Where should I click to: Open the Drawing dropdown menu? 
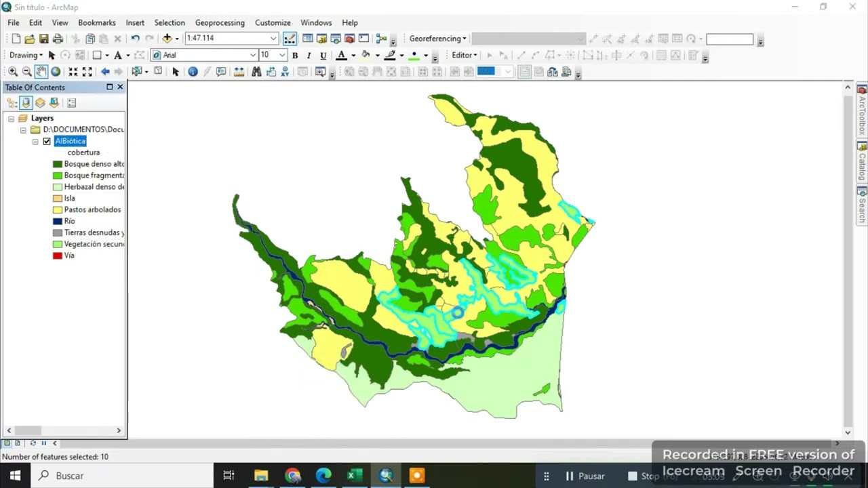point(26,56)
